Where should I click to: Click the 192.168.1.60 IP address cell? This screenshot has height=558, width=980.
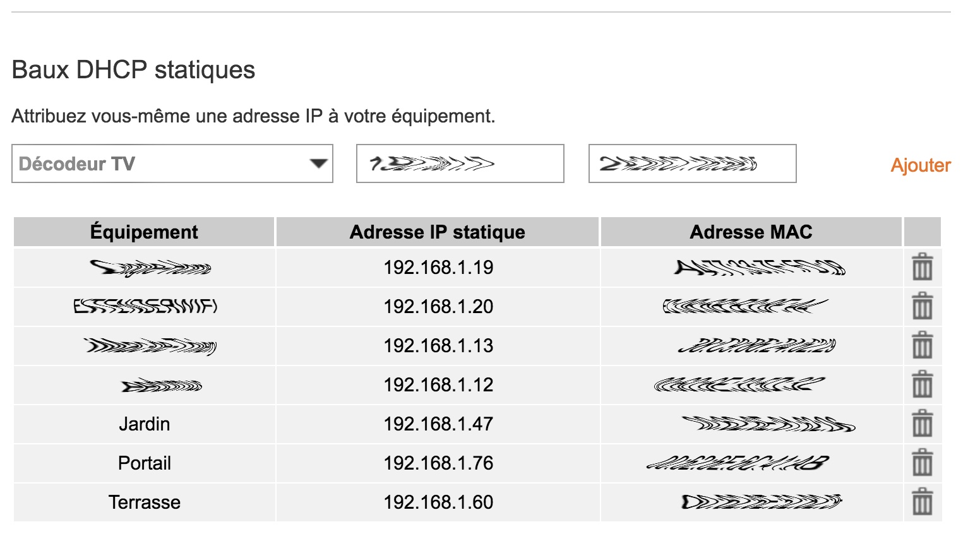click(438, 502)
